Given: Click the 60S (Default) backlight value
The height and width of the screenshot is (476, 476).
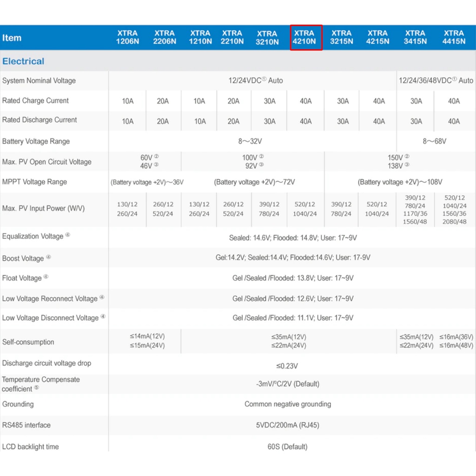Looking at the screenshot, I should click(287, 447).
